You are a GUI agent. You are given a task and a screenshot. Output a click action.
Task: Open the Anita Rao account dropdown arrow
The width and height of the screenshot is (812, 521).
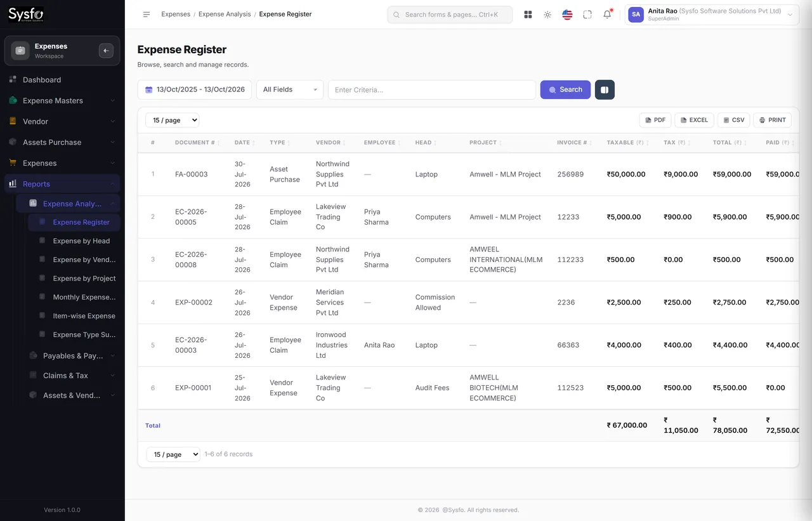pos(790,15)
